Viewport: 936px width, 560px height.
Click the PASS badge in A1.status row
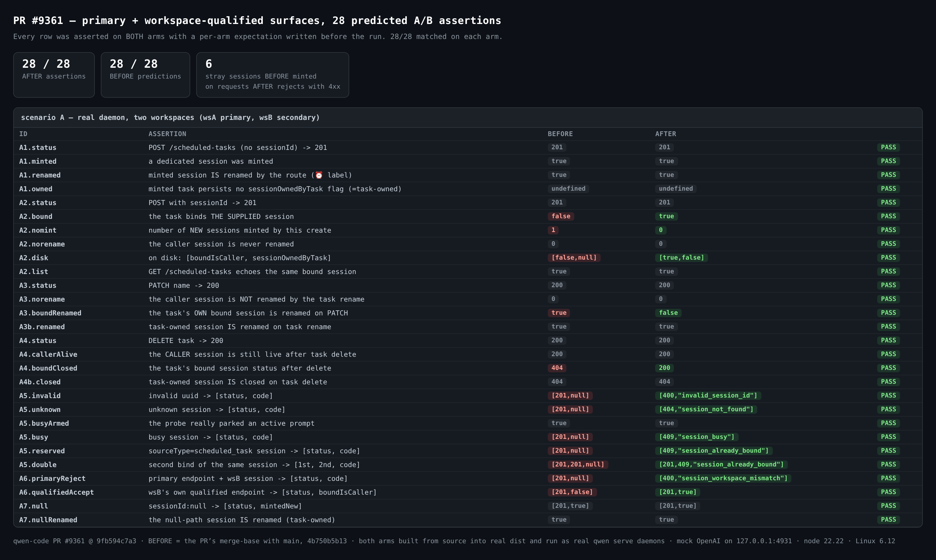[888, 147]
